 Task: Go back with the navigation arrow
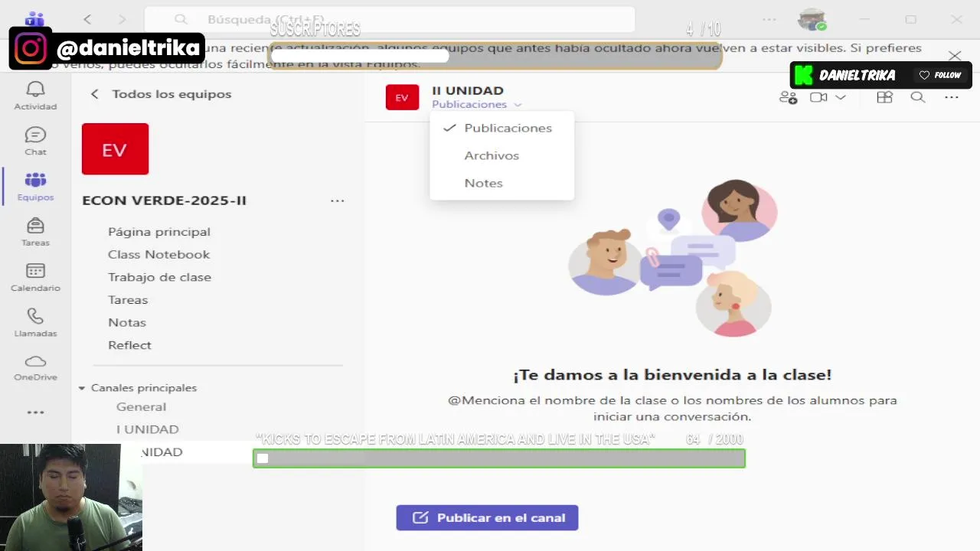pos(87,19)
